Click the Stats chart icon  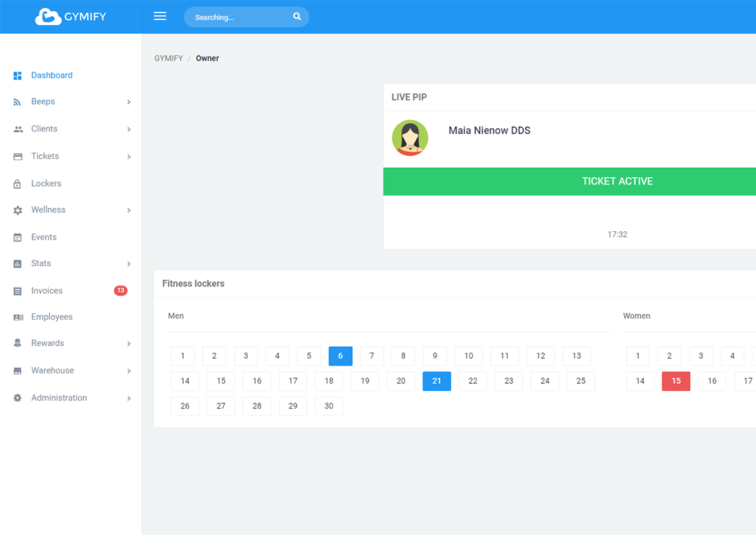tap(17, 264)
